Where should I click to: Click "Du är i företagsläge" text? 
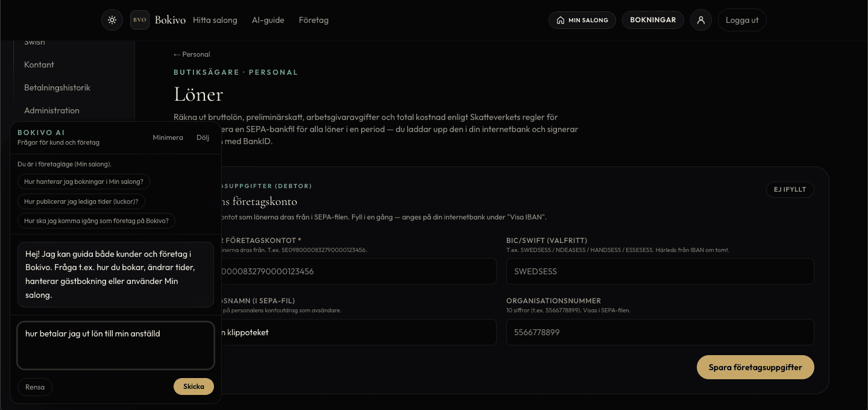pos(64,164)
